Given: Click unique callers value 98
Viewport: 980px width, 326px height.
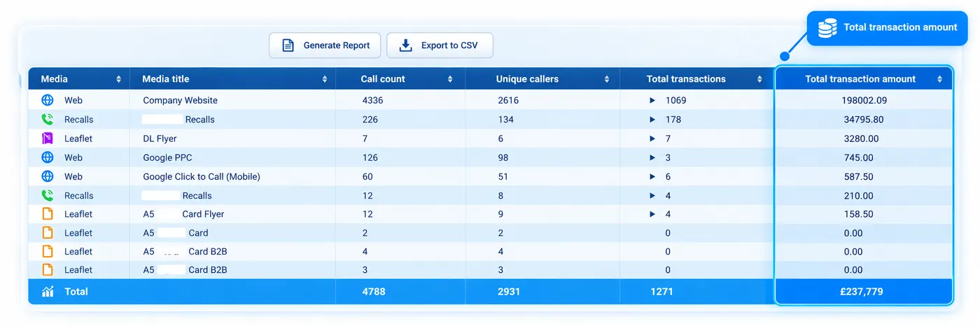Looking at the screenshot, I should [503, 157].
